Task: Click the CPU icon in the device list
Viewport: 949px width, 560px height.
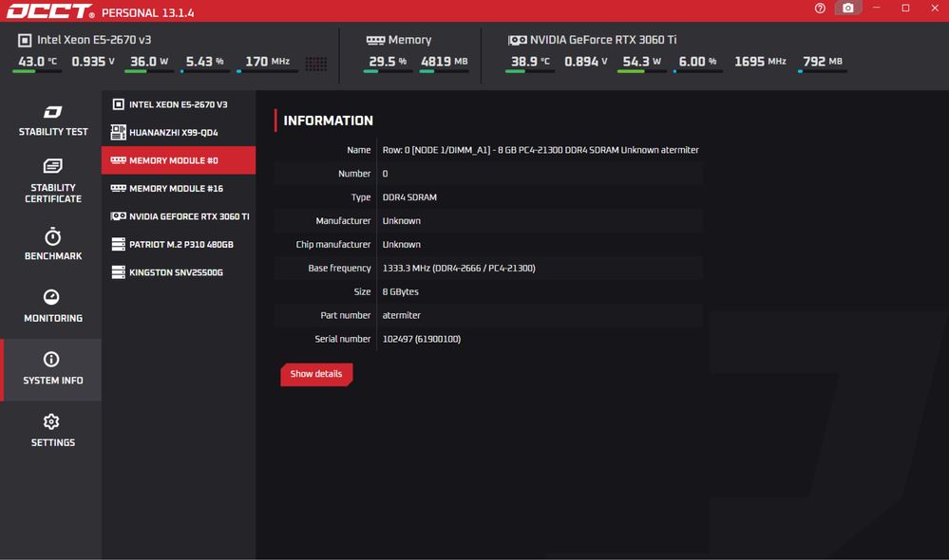Action: point(119,104)
